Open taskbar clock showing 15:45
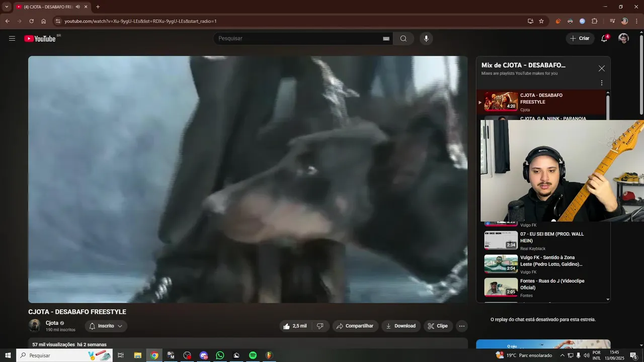644x362 pixels. coord(614,355)
